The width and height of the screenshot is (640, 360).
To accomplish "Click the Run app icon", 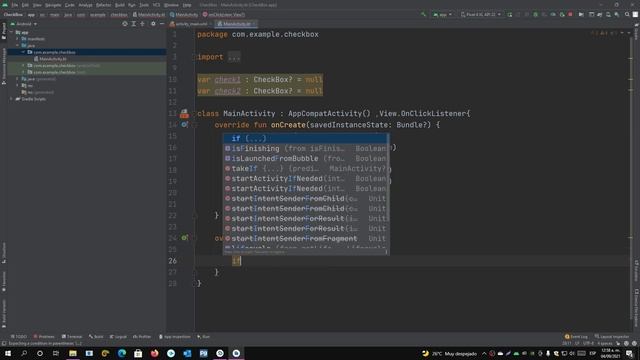I will coord(510,14).
